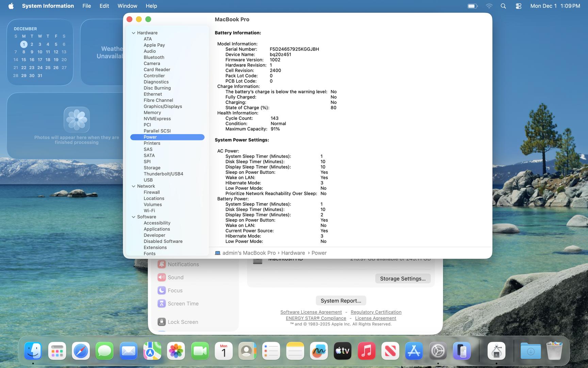Open Control Center in menu bar
588x368 pixels.
(x=518, y=6)
